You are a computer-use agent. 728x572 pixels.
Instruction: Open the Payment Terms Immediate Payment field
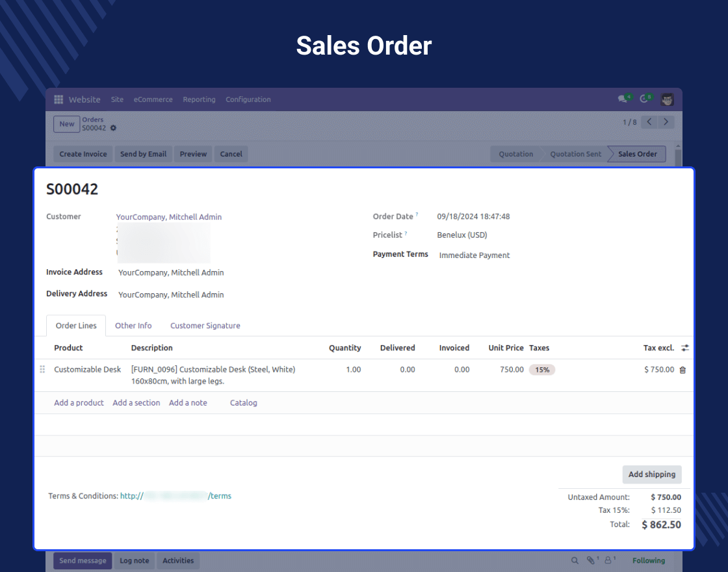click(x=474, y=255)
